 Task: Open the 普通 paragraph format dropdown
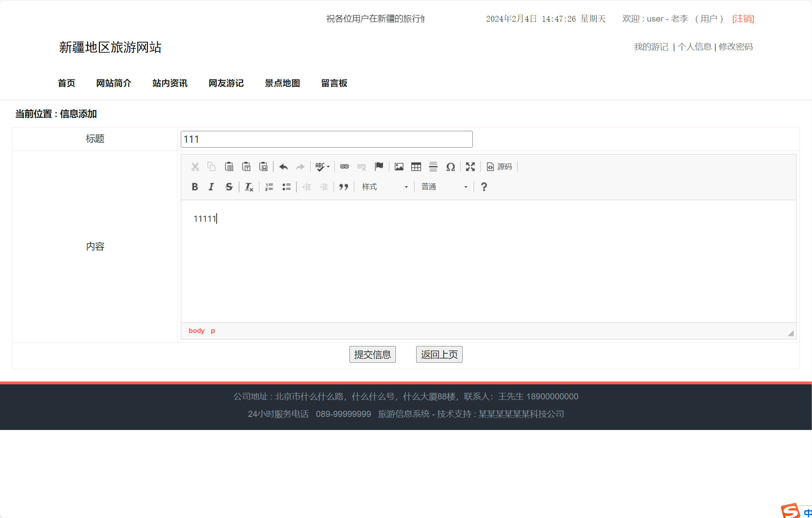click(x=443, y=187)
